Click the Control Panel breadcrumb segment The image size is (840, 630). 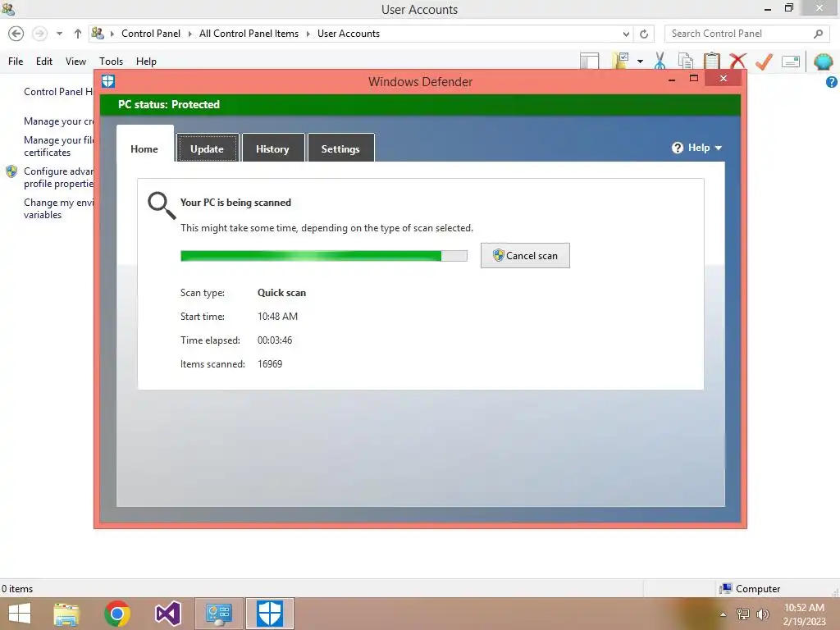coord(151,33)
